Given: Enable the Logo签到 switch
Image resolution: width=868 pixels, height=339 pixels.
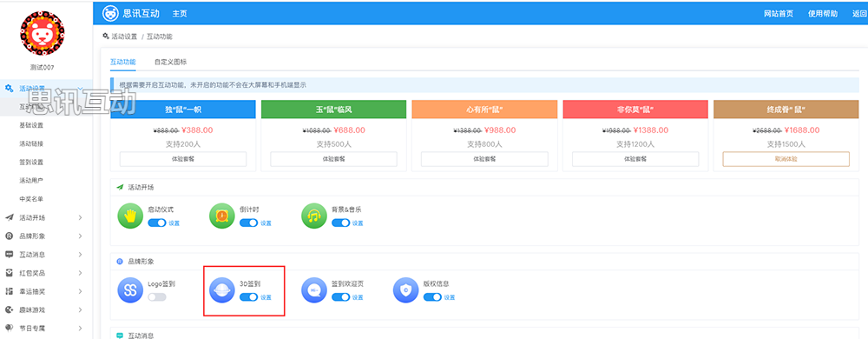Looking at the screenshot, I should [x=156, y=297].
